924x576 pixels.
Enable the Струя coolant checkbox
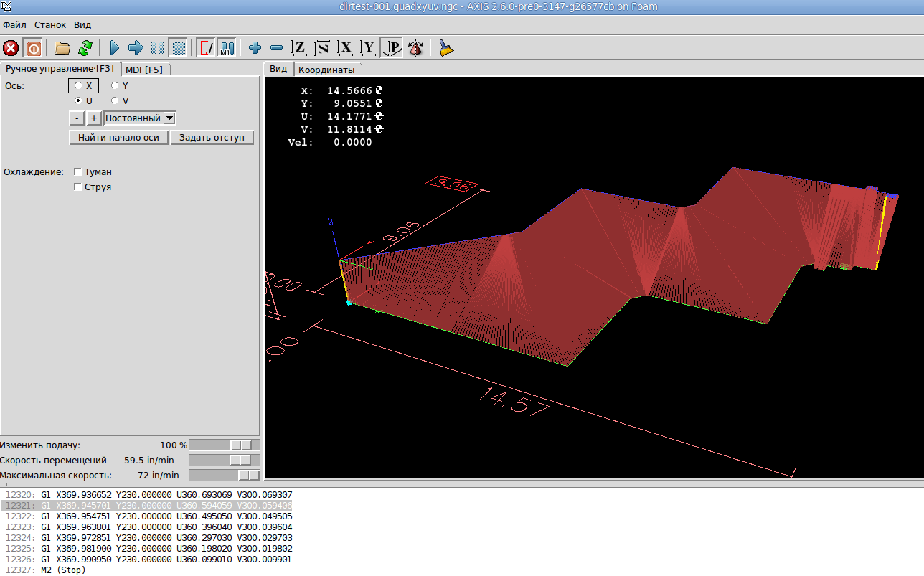78,187
